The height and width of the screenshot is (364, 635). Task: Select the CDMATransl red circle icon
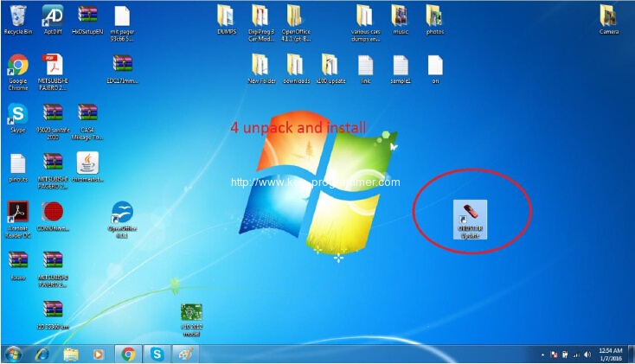53,216
